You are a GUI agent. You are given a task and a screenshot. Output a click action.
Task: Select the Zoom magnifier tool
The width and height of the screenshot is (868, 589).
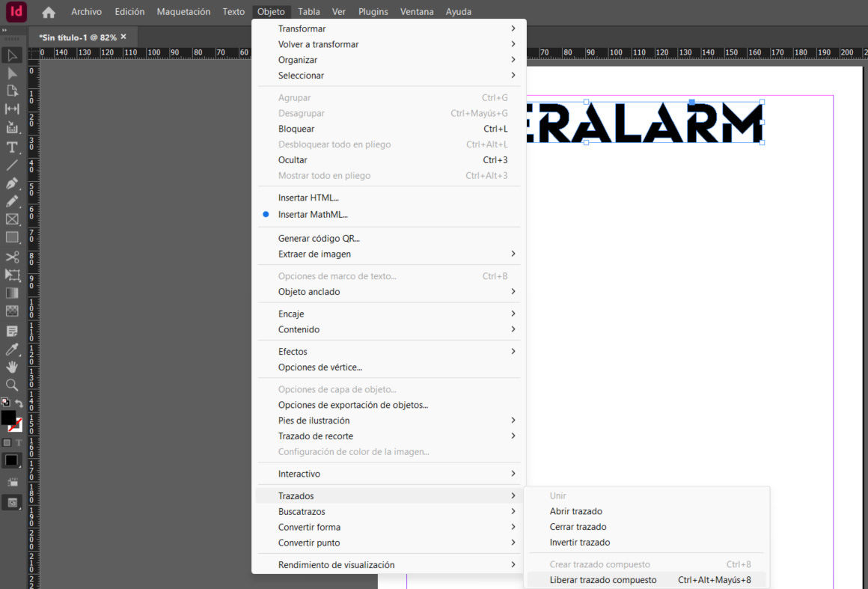pyautogui.click(x=12, y=385)
